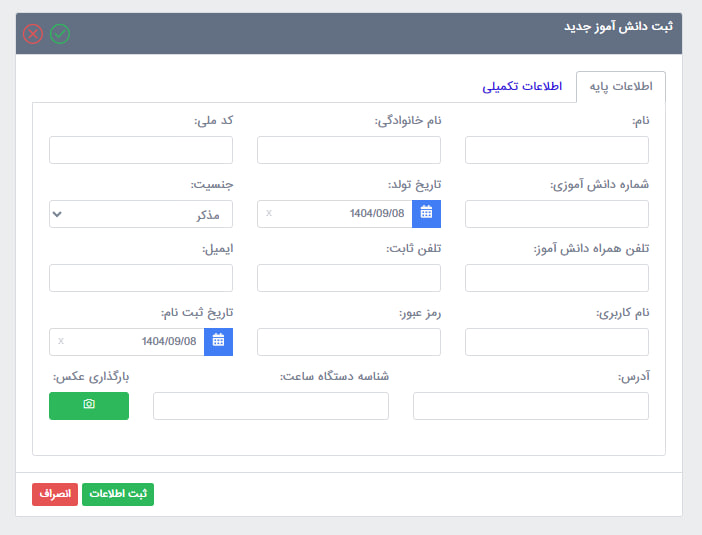The height and width of the screenshot is (535, 702).
Task: Select the شماره دانش آموزی field
Action: point(557,214)
